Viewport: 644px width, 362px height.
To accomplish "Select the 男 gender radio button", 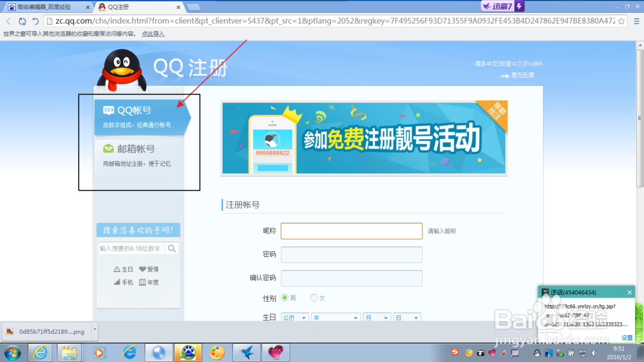I will tap(285, 298).
